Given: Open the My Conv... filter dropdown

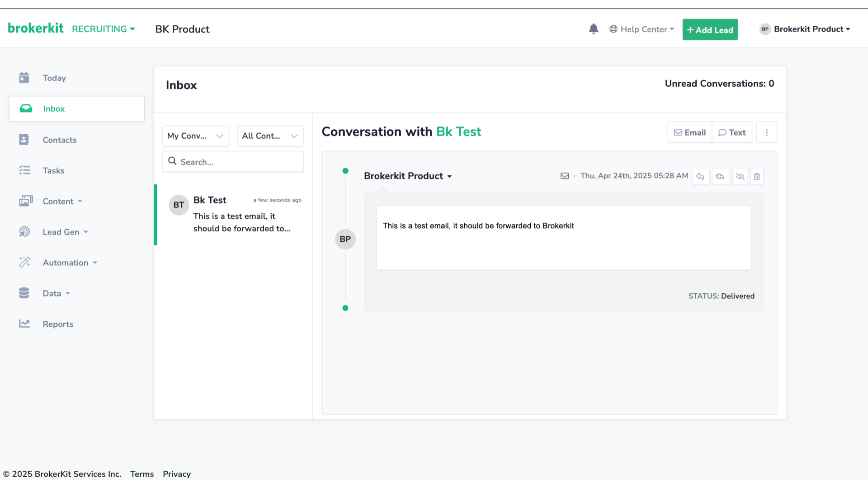Looking at the screenshot, I should click(195, 136).
